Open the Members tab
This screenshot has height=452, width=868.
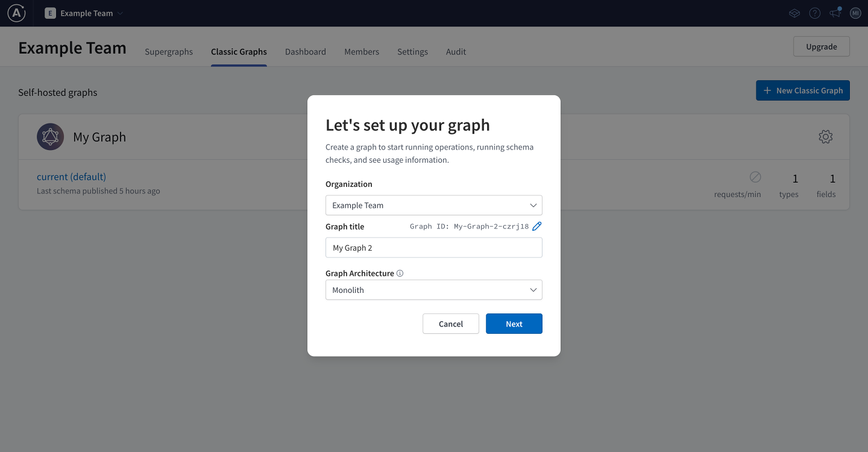(362, 52)
